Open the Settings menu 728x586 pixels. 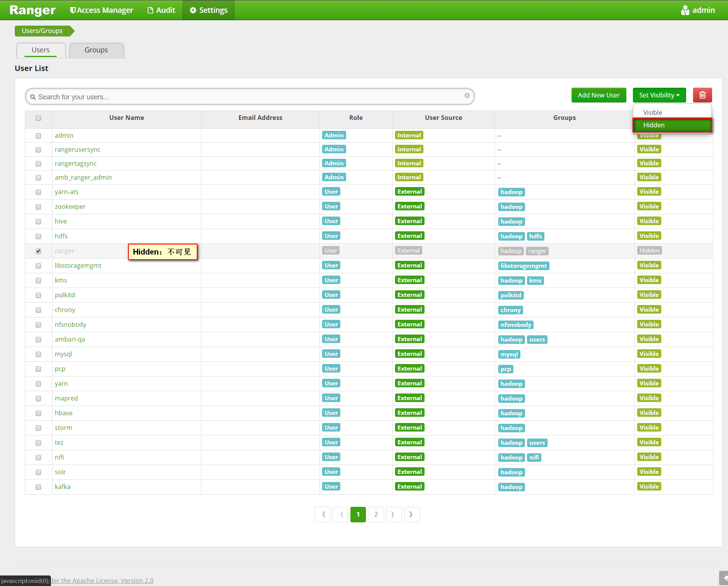point(208,10)
